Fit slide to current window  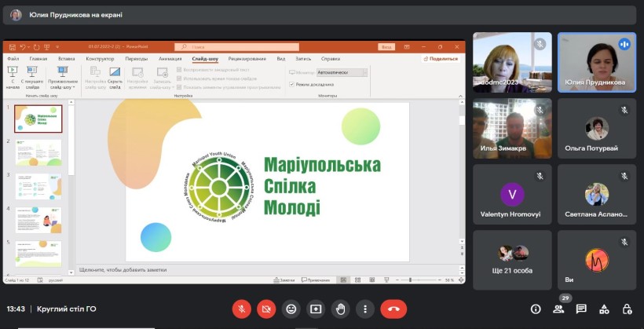461,280
